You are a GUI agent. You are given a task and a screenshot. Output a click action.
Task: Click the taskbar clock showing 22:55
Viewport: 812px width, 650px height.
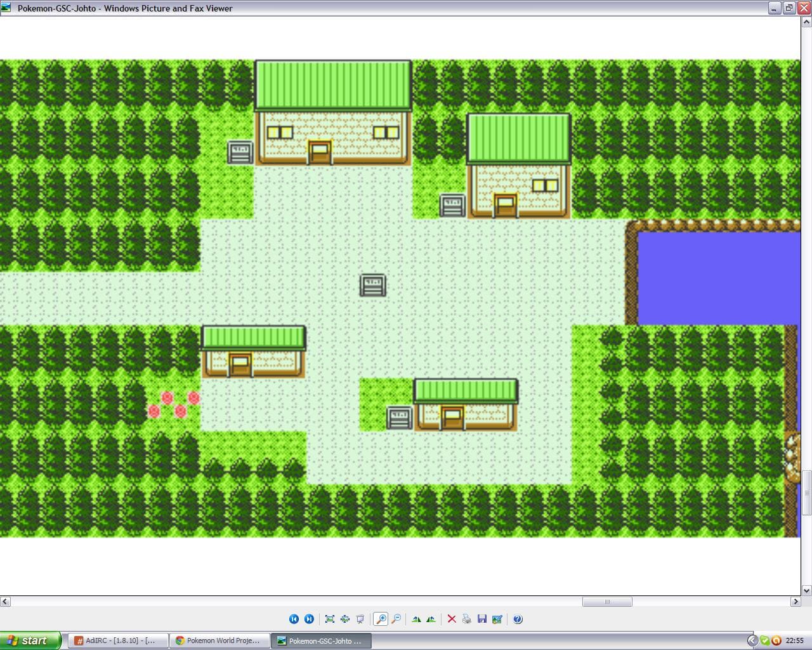795,640
